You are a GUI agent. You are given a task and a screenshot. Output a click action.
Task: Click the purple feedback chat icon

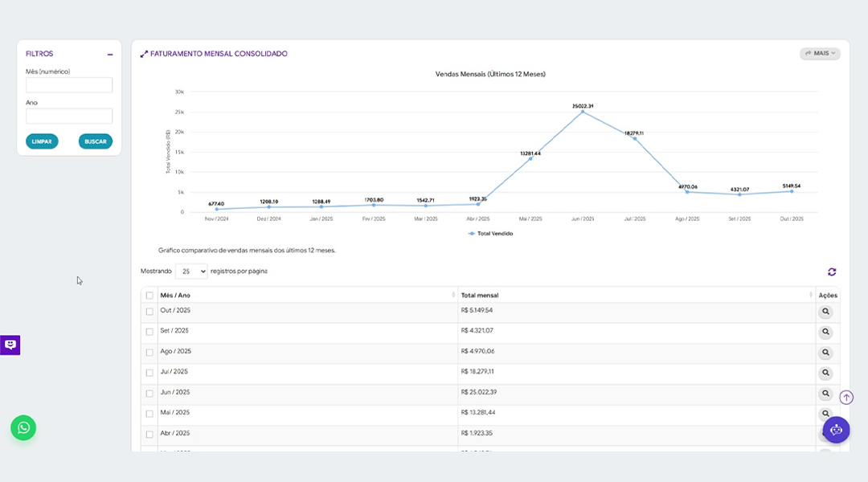pyautogui.click(x=10, y=345)
